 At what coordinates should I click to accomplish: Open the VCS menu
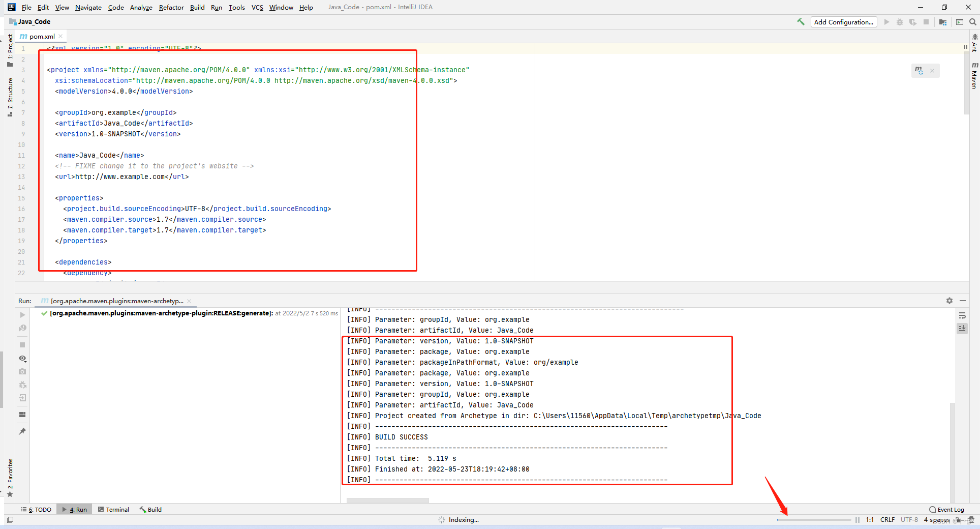pos(257,7)
